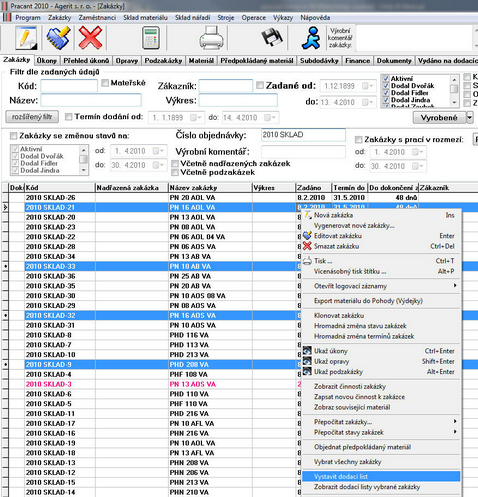The width and height of the screenshot is (478, 497).
Task: Open the 13. 4.2010 date dropdown
Action: tap(367, 102)
